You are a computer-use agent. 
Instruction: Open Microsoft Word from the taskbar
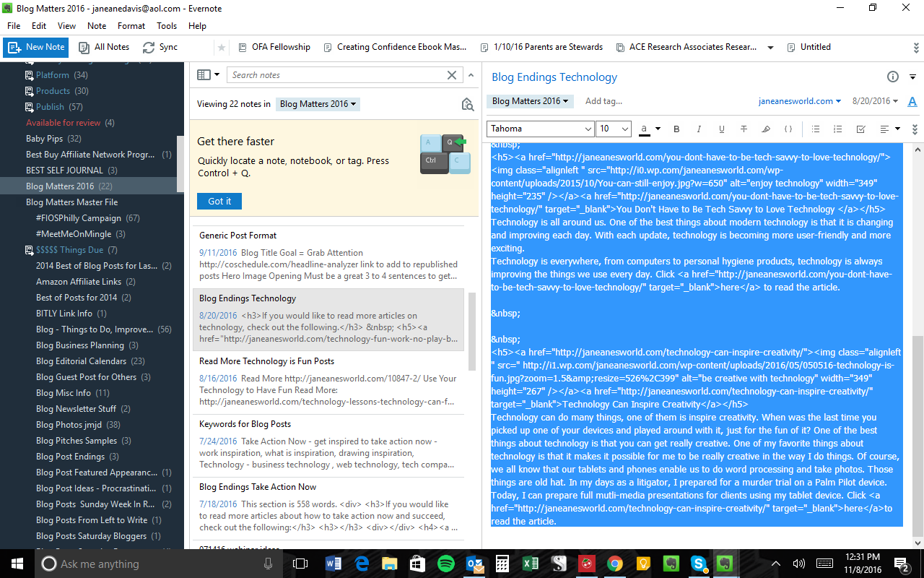334,564
